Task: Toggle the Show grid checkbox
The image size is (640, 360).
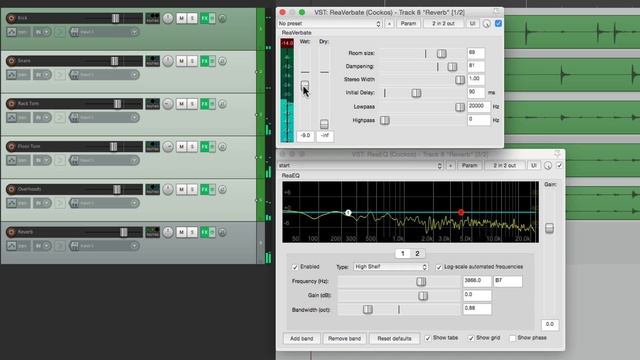Action: point(471,338)
